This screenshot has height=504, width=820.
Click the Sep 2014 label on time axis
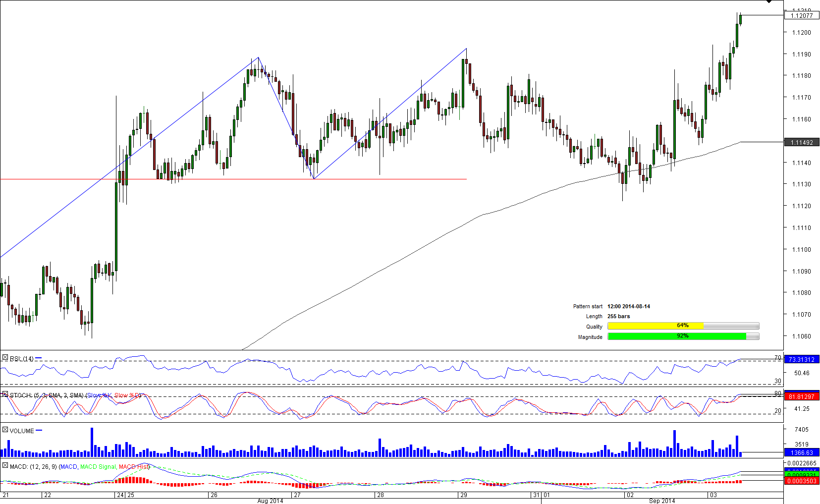click(x=662, y=501)
